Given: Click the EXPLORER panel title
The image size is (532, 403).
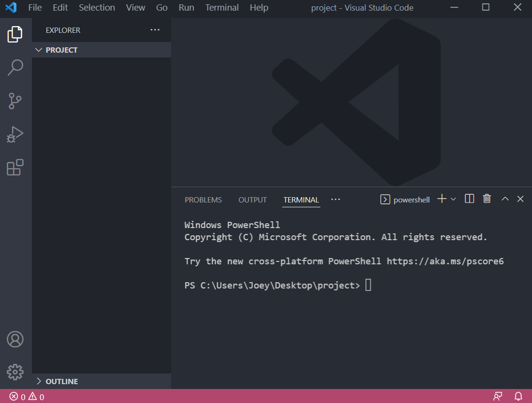Looking at the screenshot, I should point(63,30).
